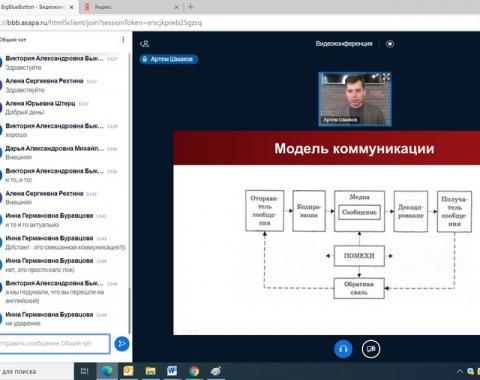Click the message а мы подумали, что вы перешли
The width and height of the screenshot is (480, 380).
[55, 296]
